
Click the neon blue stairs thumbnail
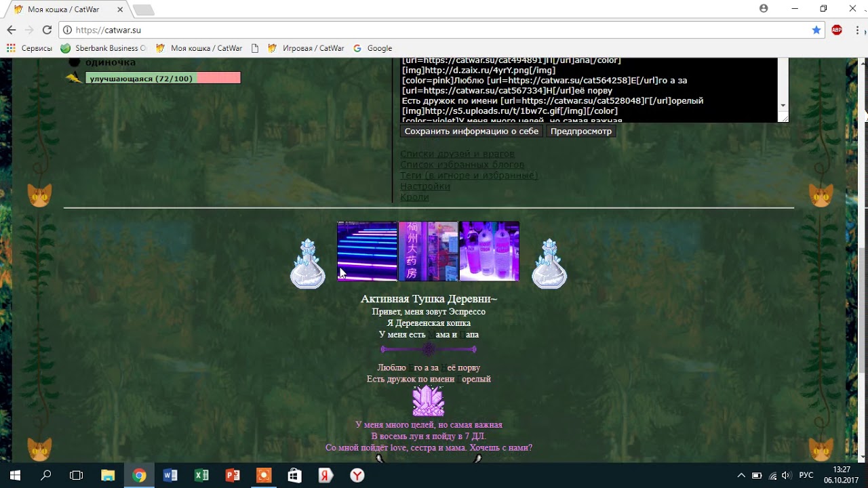(x=367, y=251)
